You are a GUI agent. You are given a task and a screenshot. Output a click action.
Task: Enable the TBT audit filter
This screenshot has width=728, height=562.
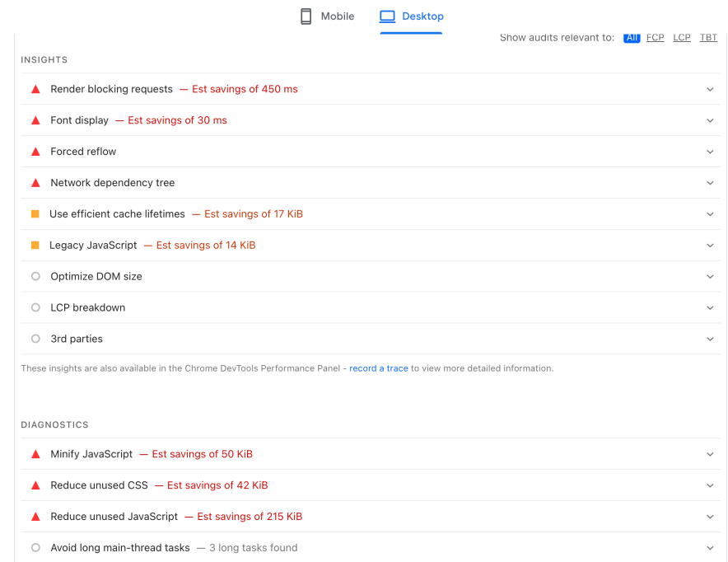pyautogui.click(x=708, y=37)
